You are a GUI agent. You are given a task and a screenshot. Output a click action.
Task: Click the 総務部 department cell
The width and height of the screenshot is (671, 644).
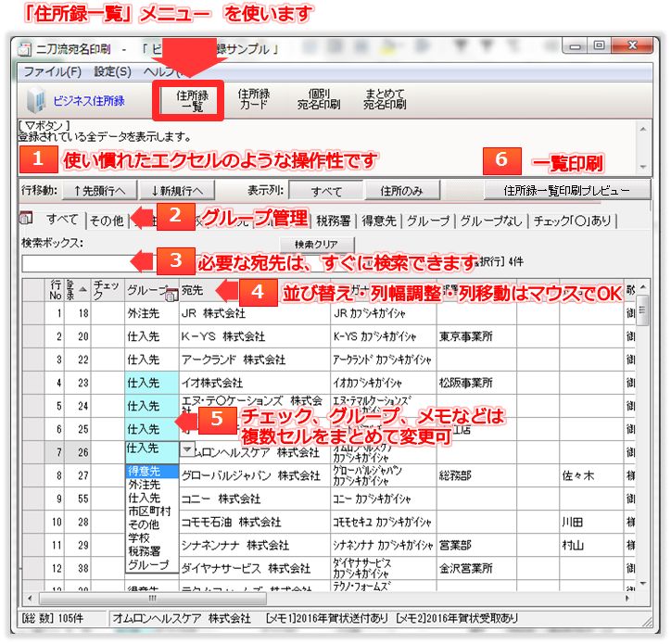tap(476, 475)
